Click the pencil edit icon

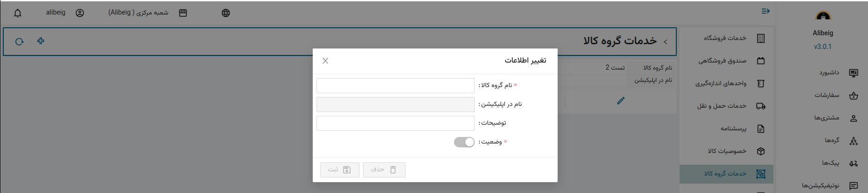click(621, 101)
